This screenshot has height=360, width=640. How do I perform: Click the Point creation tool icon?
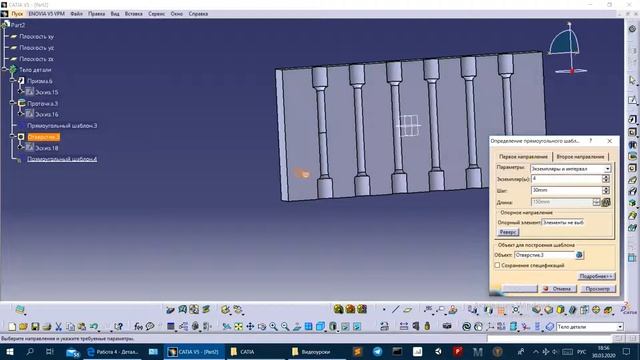384,310
